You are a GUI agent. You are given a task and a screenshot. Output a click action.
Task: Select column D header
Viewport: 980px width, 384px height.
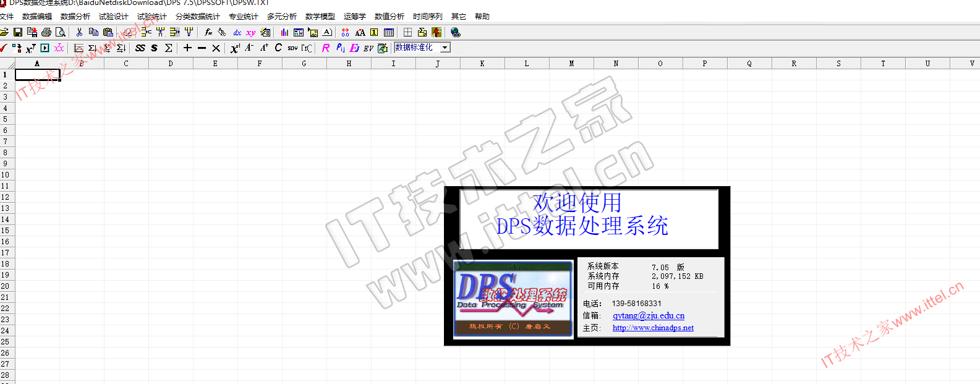coord(171,63)
